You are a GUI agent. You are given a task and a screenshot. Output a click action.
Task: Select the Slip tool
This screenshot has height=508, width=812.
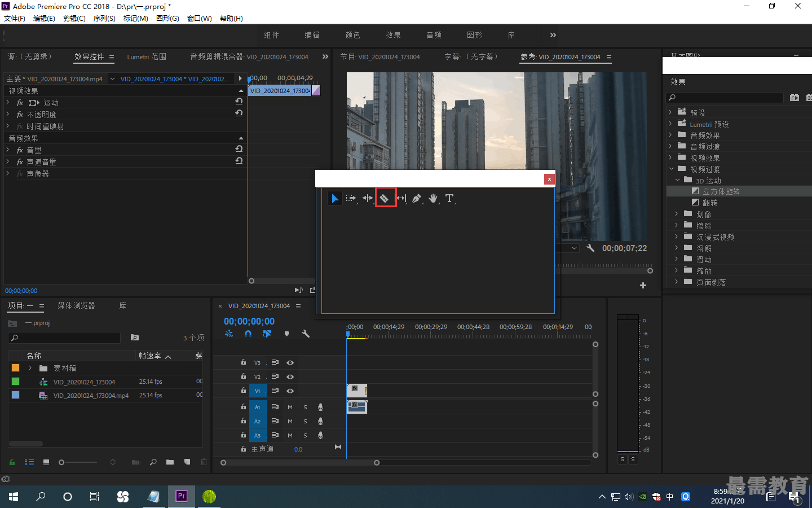(x=401, y=198)
